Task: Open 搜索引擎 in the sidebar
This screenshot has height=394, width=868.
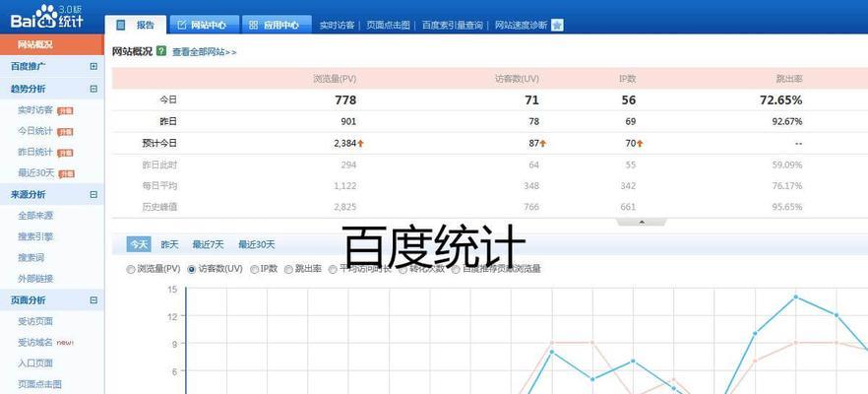Action: [x=35, y=236]
